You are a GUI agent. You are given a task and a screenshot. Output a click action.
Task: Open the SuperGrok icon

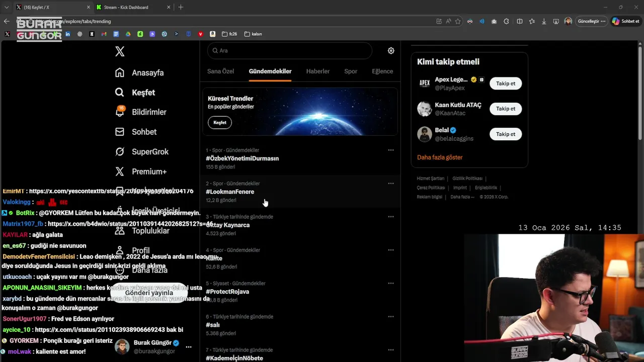[120, 151]
